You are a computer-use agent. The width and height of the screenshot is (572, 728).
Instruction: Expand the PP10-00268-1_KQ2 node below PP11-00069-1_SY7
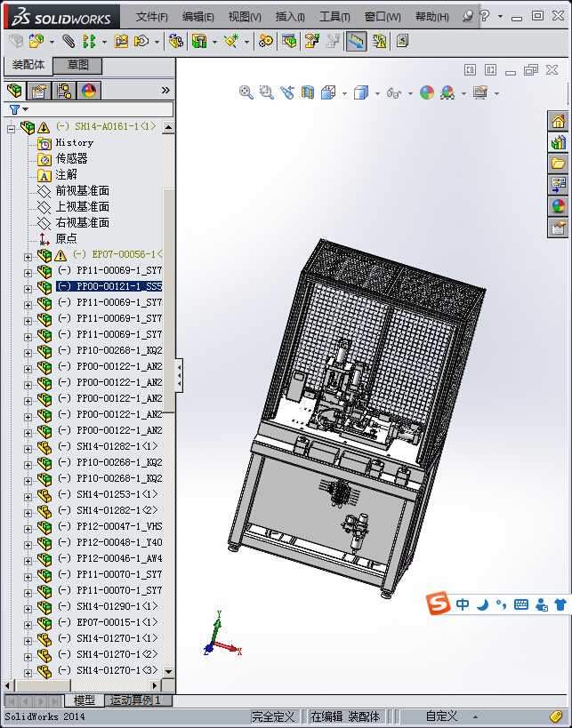point(28,353)
